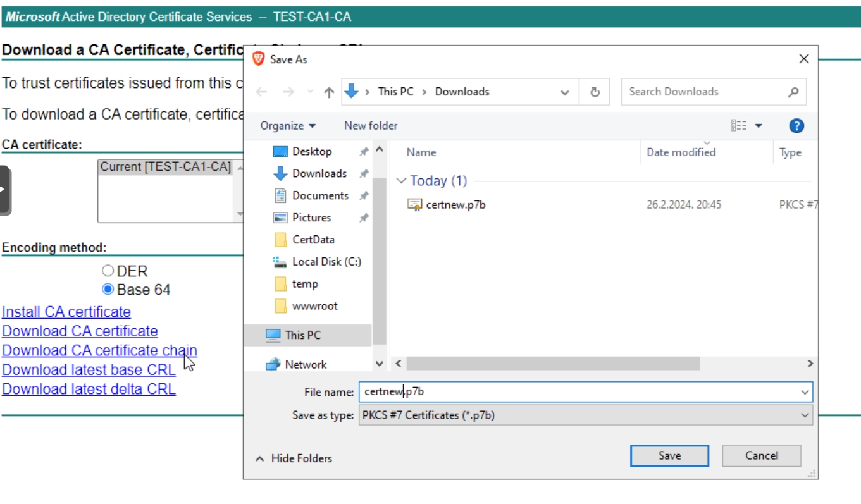Screen dimensions: 861x504
Task: Select the Base 64 encoding radio button
Action: (x=108, y=290)
